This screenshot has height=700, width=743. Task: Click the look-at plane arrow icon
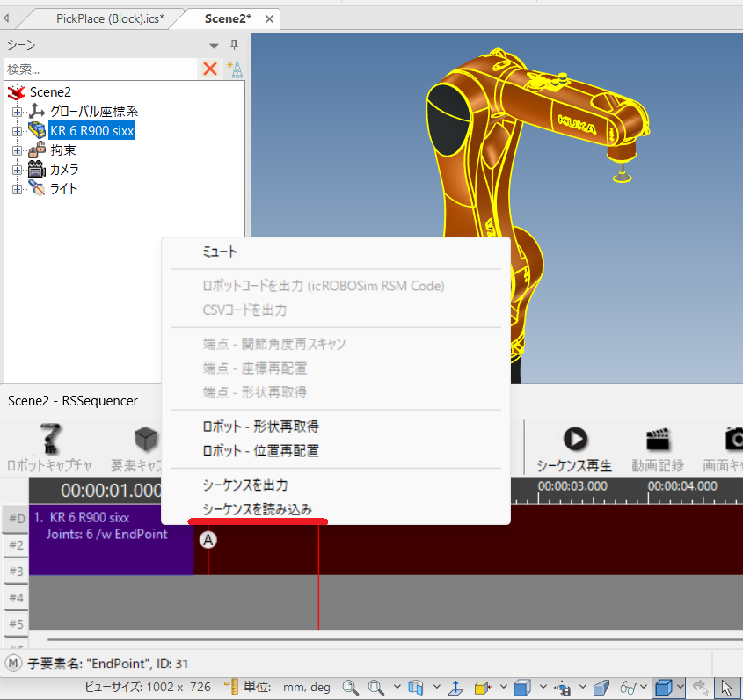pyautogui.click(x=455, y=687)
